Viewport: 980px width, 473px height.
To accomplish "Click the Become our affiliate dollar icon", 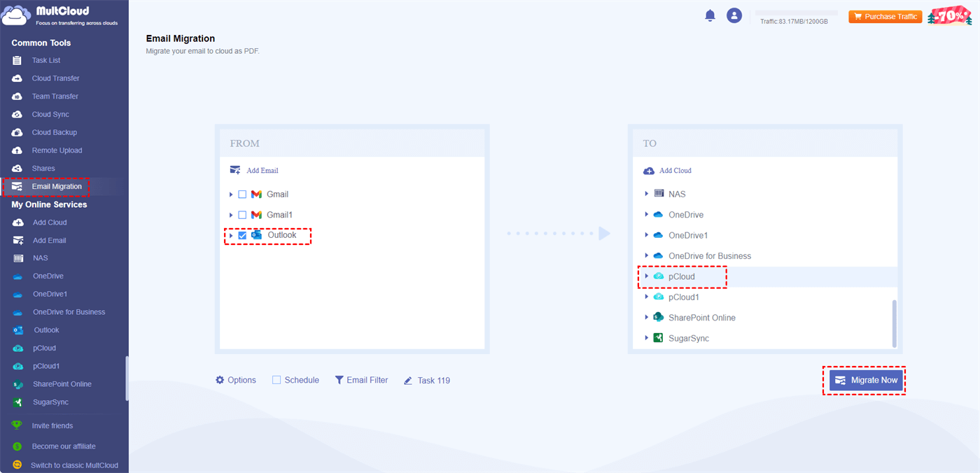I will [17, 446].
